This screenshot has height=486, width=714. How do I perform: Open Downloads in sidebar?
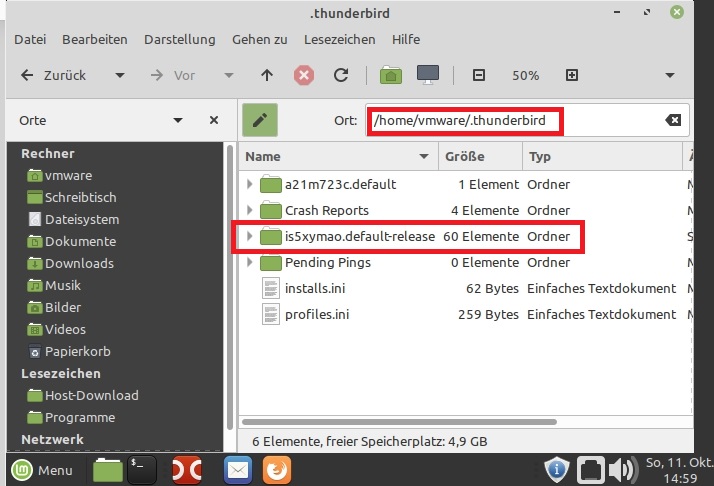pyautogui.click(x=79, y=263)
